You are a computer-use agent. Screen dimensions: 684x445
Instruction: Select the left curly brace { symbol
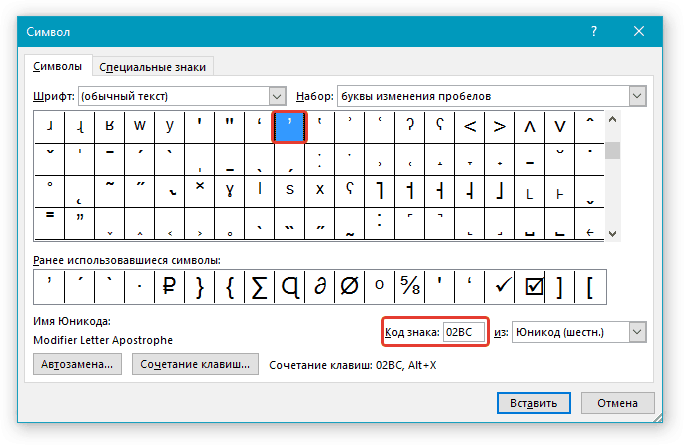tap(229, 288)
